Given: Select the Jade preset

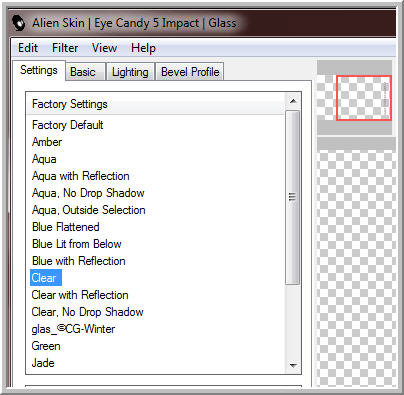Looking at the screenshot, I should pos(43,363).
